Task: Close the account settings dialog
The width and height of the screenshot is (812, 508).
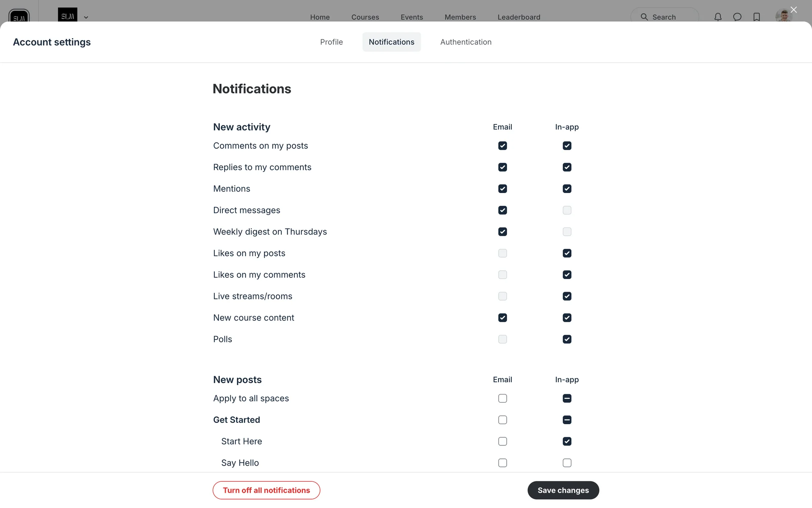Action: tap(793, 10)
